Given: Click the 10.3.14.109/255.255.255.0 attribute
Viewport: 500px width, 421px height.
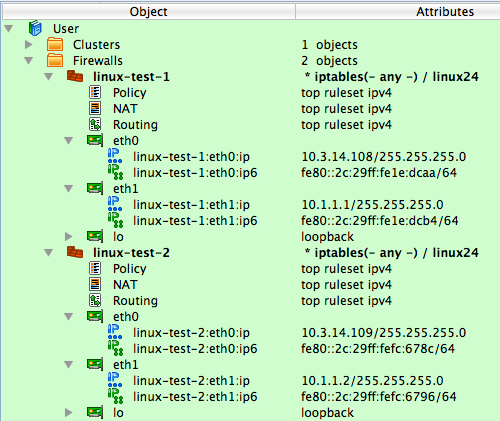Looking at the screenshot, I should coord(384,333).
